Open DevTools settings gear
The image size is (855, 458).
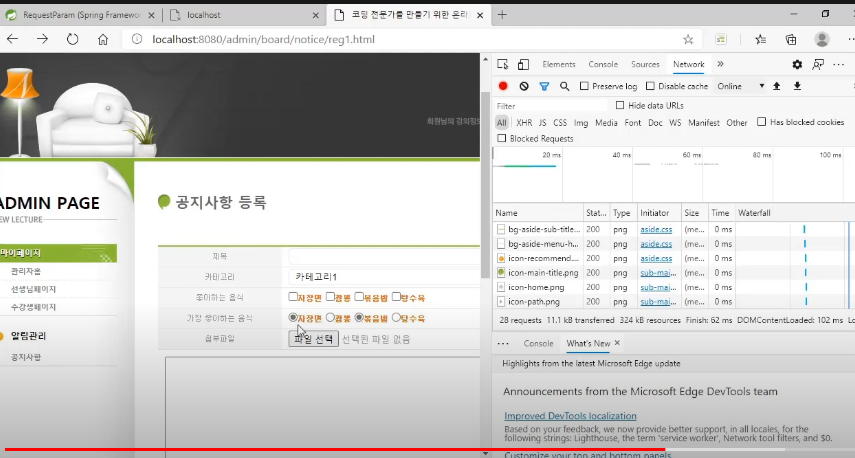797,64
